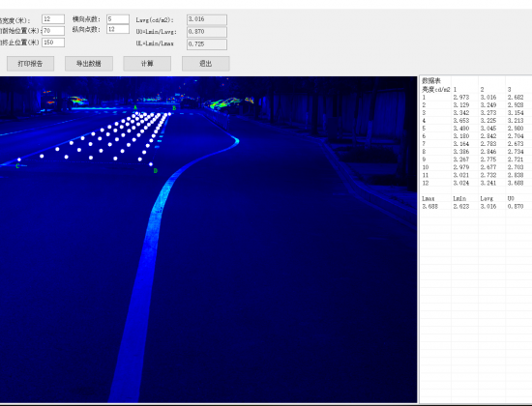532x406 pixels.
Task: Click the Lavg label in data table
Action: (x=487, y=198)
